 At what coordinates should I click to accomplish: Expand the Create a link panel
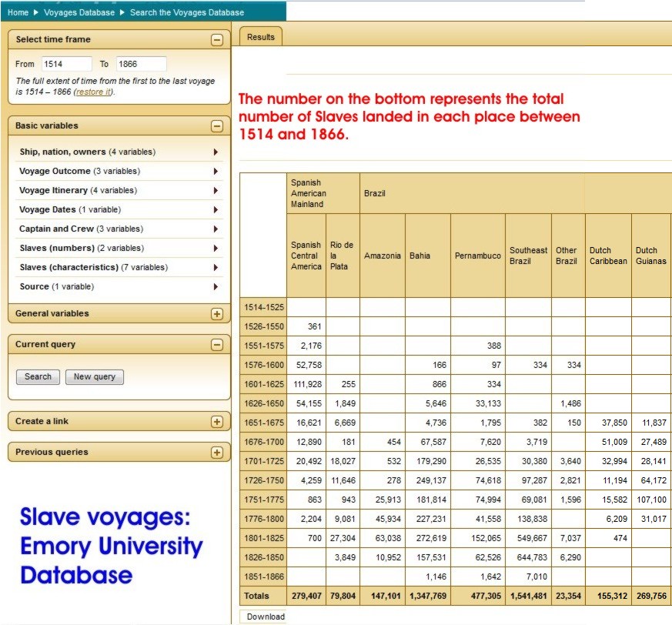pos(217,422)
